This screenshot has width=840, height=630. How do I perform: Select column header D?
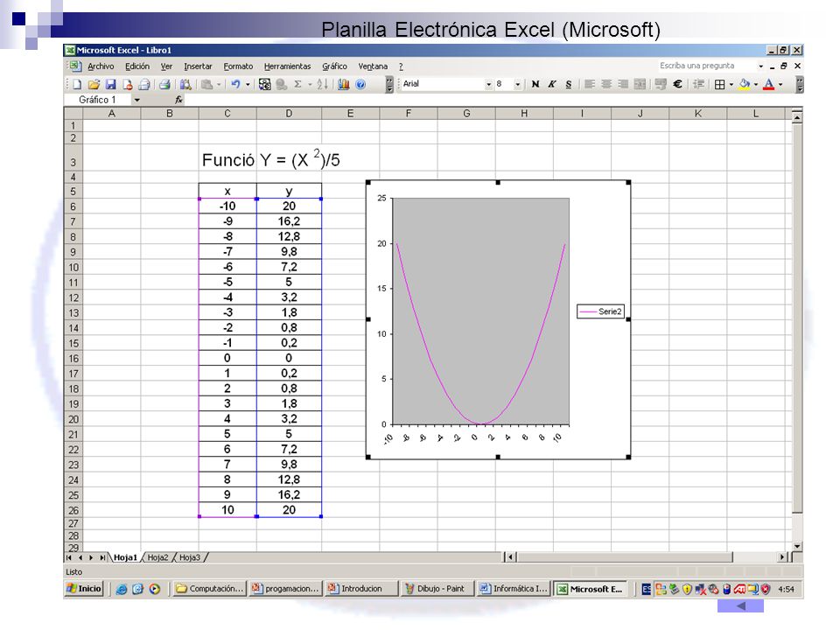[289, 114]
